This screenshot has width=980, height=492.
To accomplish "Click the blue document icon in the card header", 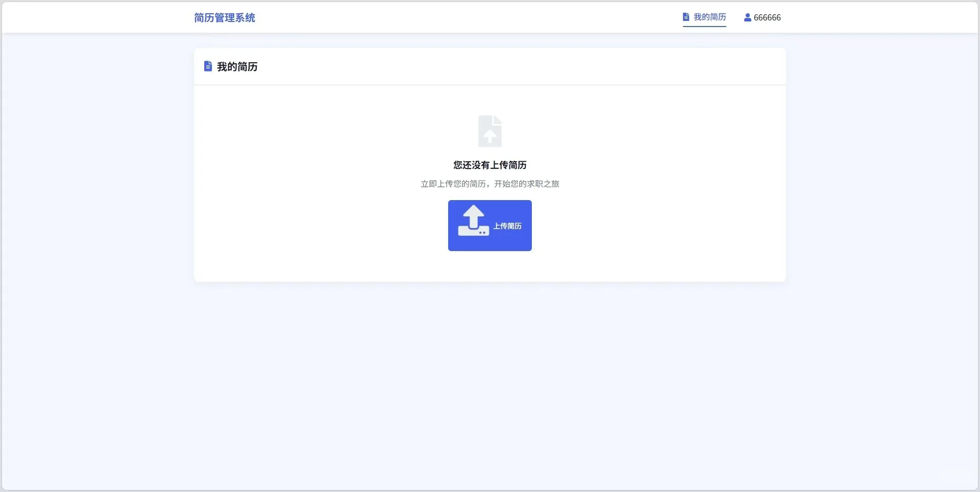I will pyautogui.click(x=207, y=66).
